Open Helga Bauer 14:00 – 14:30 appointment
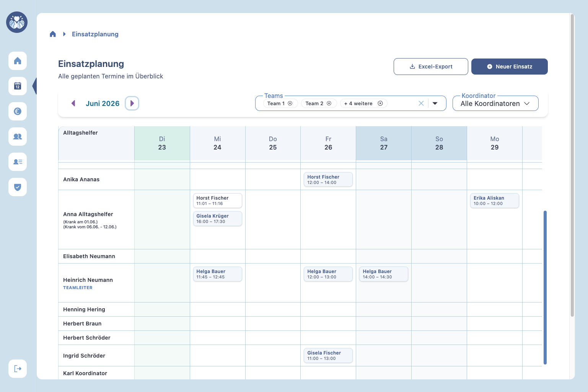 pyautogui.click(x=384, y=274)
